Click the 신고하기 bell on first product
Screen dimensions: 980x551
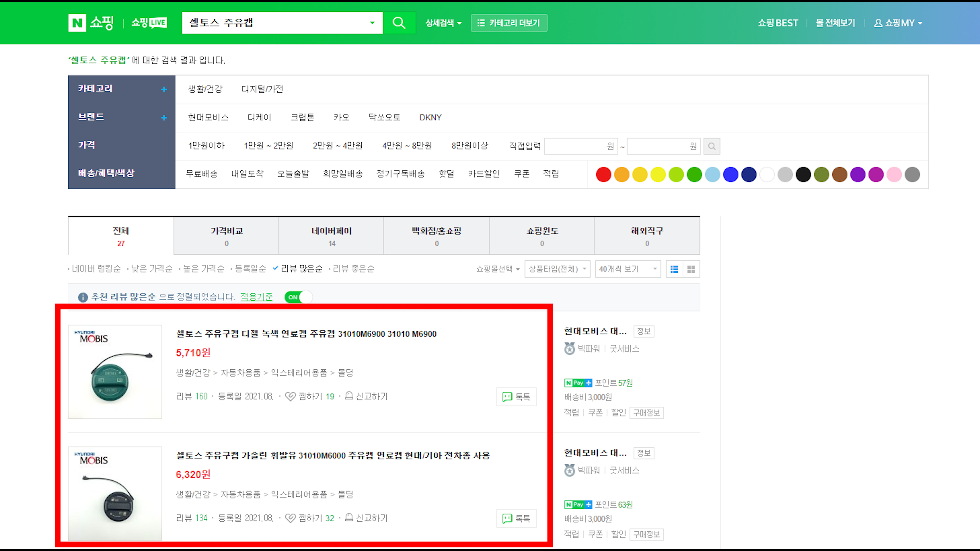coord(349,396)
